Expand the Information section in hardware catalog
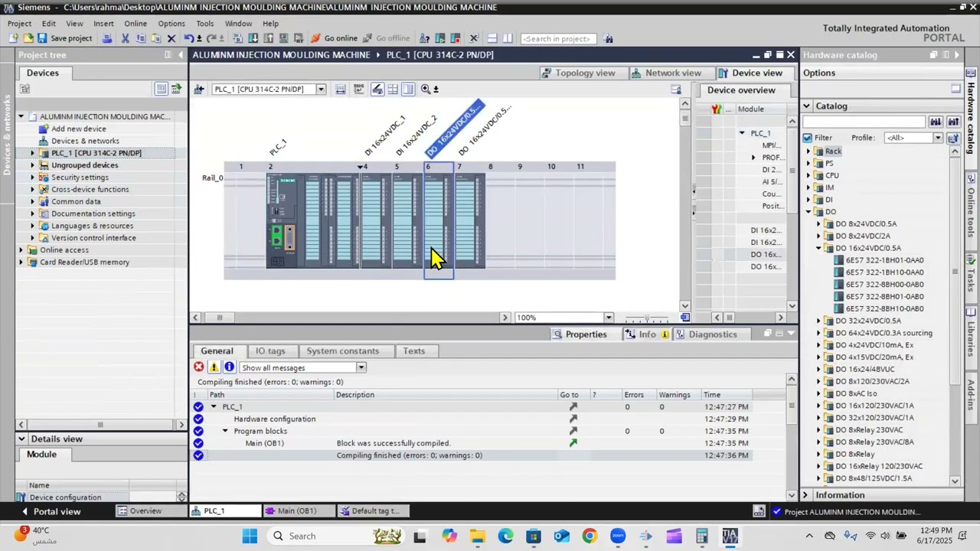Screen dimensions: 980x551 coord(805,495)
